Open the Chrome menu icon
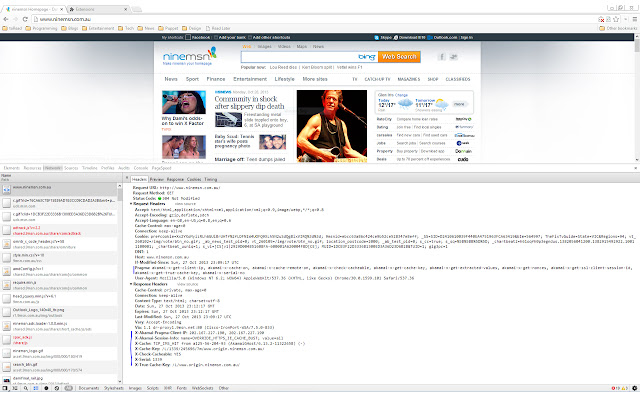 (635, 19)
